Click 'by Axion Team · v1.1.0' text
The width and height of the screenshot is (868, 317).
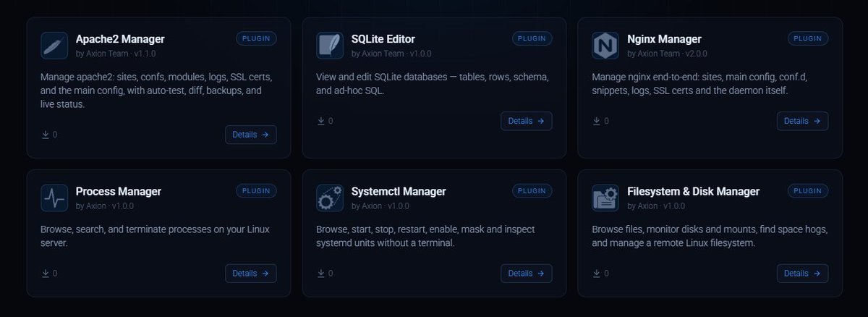[x=116, y=54]
